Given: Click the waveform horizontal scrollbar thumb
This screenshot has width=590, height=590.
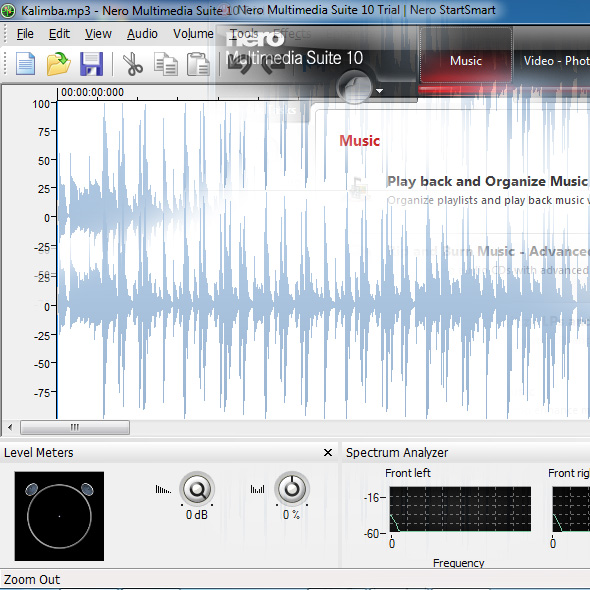Looking at the screenshot, I should (75, 427).
